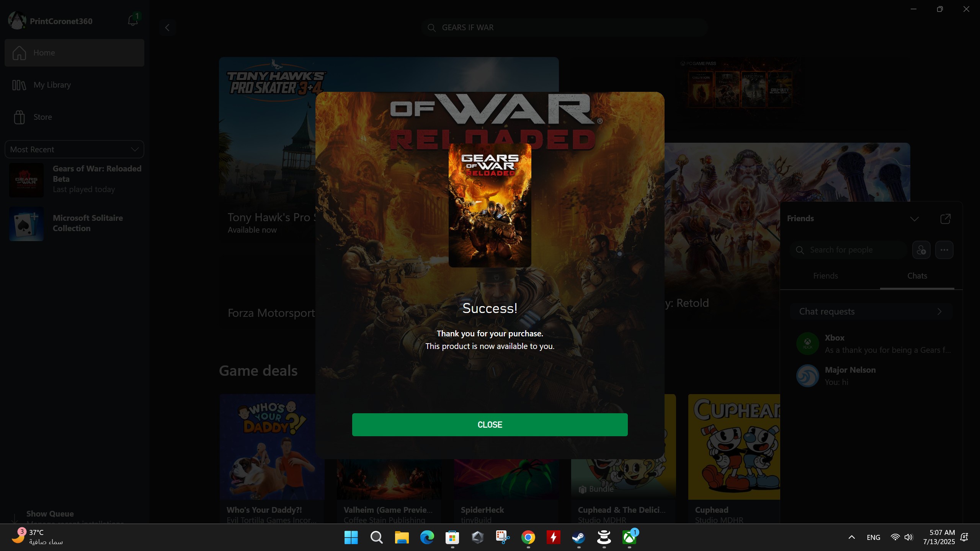
Task: Open the red lightning bolt taskbar app
Action: click(553, 537)
